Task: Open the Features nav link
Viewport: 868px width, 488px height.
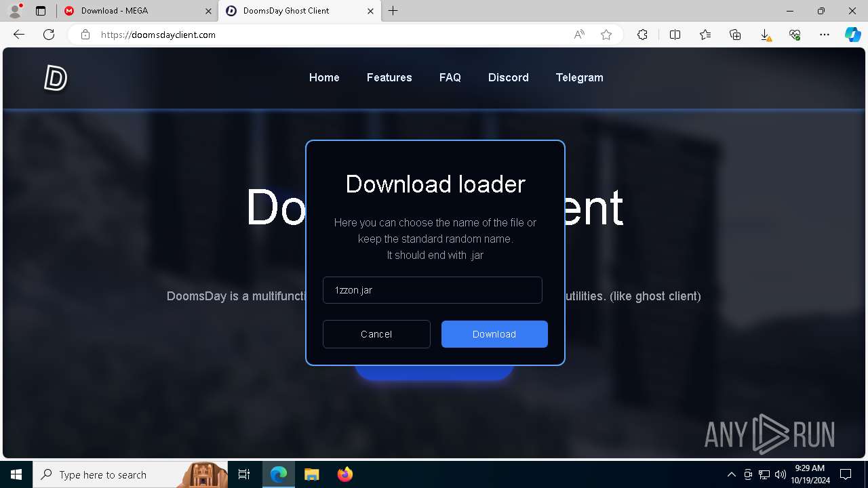Action: [x=389, y=78]
